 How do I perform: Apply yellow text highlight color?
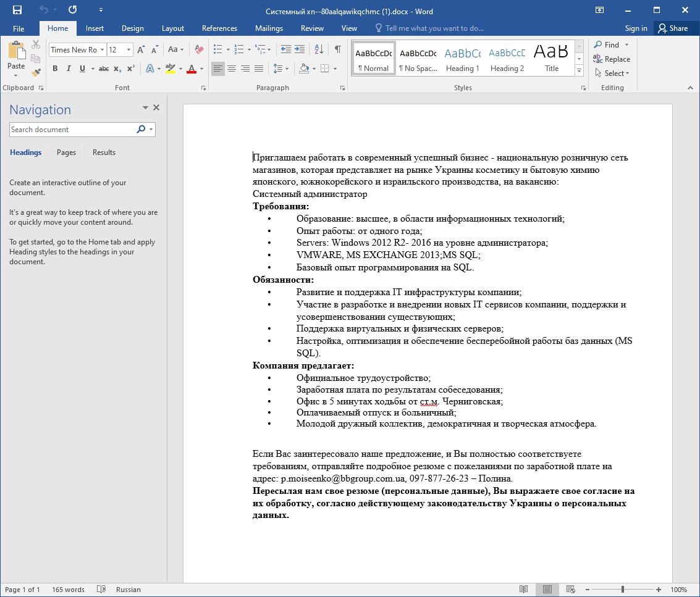point(171,69)
